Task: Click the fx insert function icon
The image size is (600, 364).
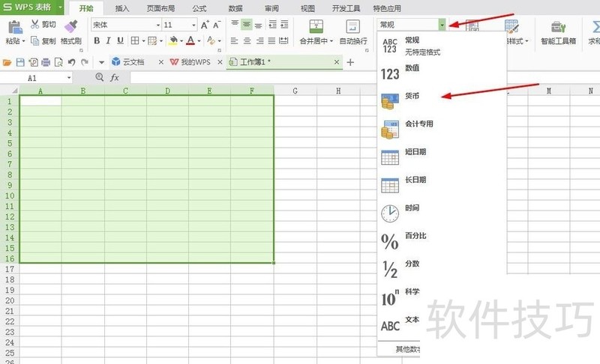Action: pyautogui.click(x=115, y=78)
